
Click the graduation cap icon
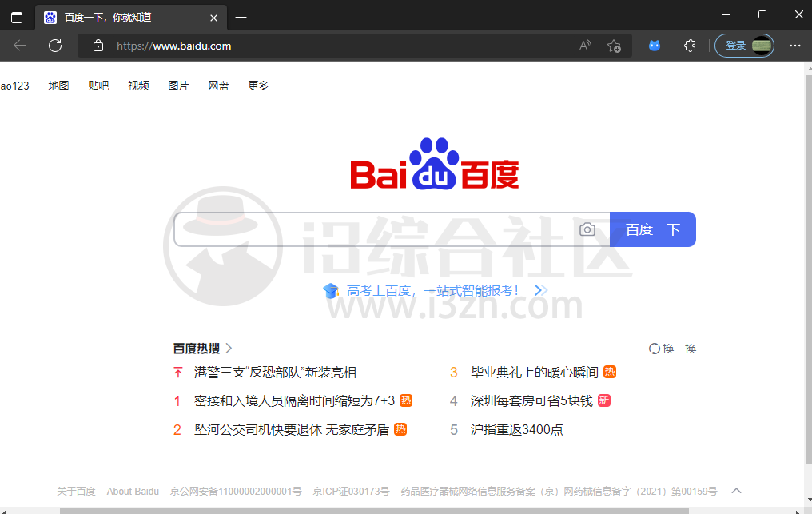point(330,291)
